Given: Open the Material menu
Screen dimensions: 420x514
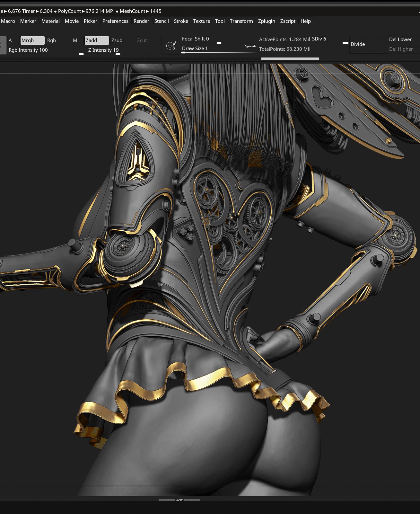Looking at the screenshot, I should tap(50, 21).
